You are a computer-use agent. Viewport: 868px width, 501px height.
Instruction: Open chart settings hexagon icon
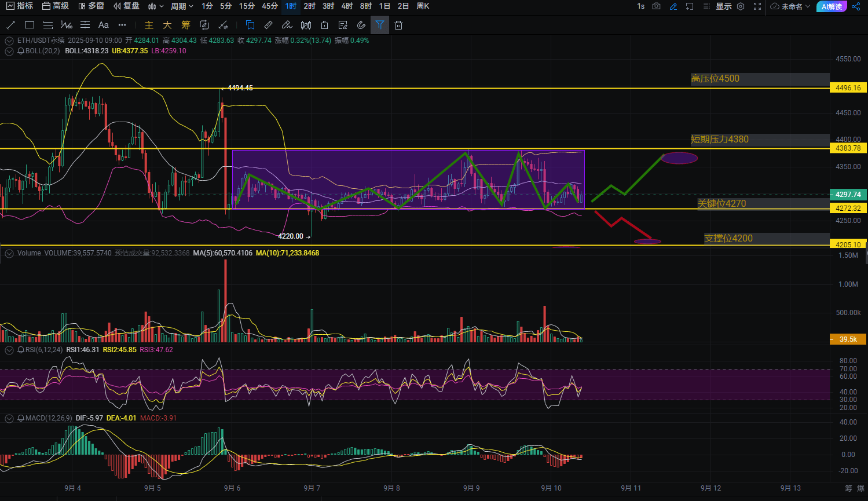(741, 6)
